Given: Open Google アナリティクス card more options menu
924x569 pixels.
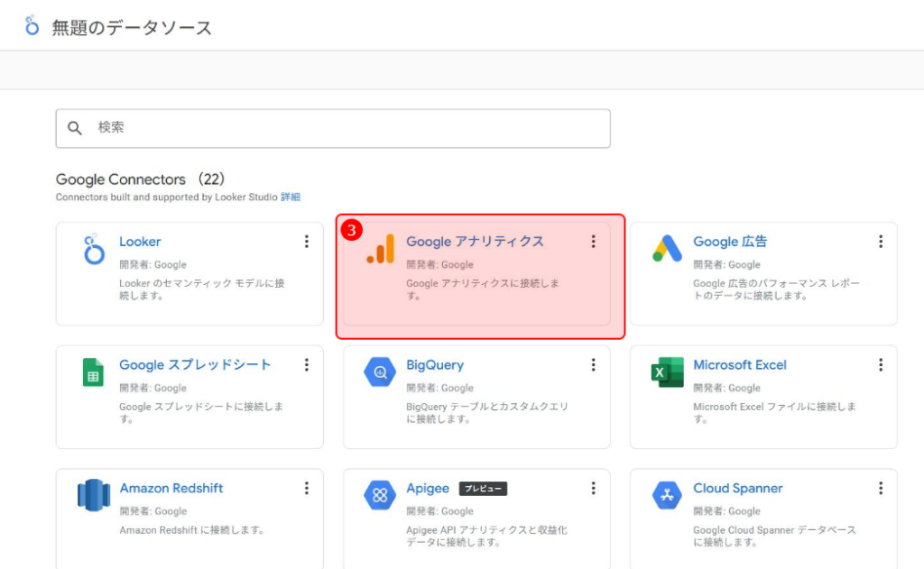Looking at the screenshot, I should pyautogui.click(x=594, y=242).
